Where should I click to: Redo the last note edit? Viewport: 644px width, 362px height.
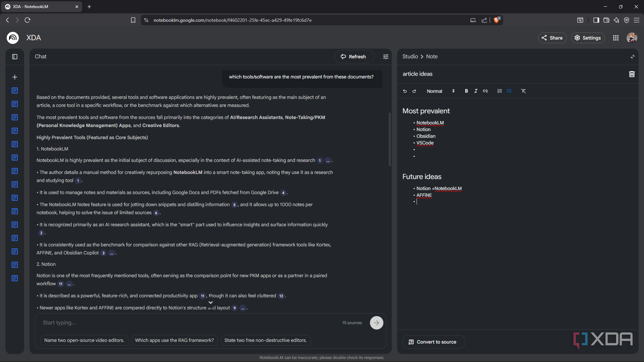point(414,91)
